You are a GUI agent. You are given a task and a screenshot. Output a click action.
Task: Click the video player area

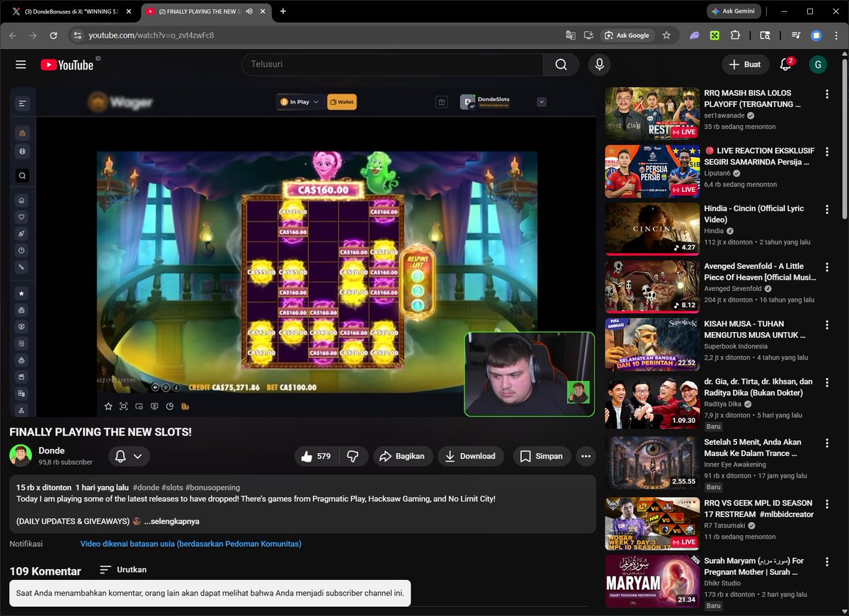point(303,252)
